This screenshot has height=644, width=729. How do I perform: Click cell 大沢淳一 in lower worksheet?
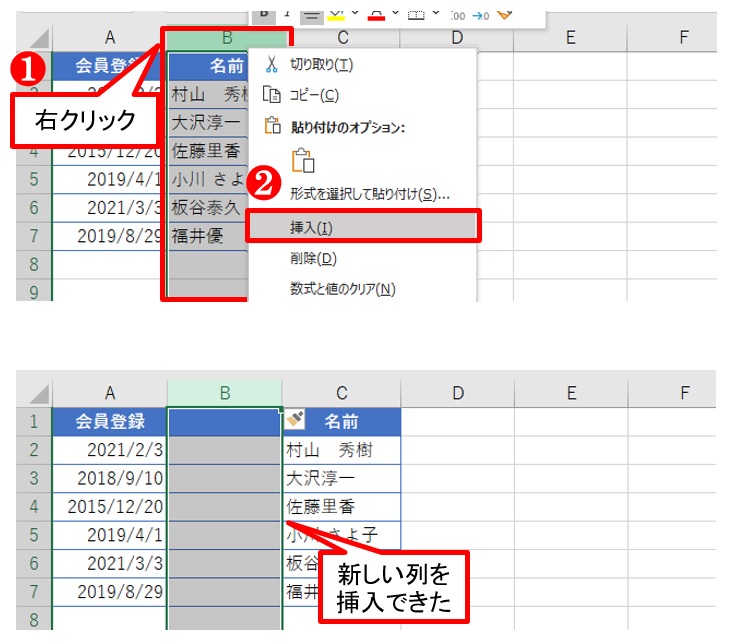coord(342,478)
